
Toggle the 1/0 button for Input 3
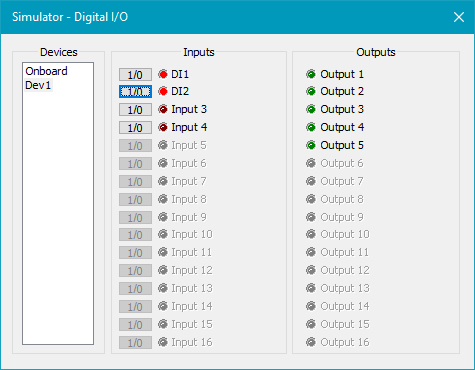pos(135,110)
